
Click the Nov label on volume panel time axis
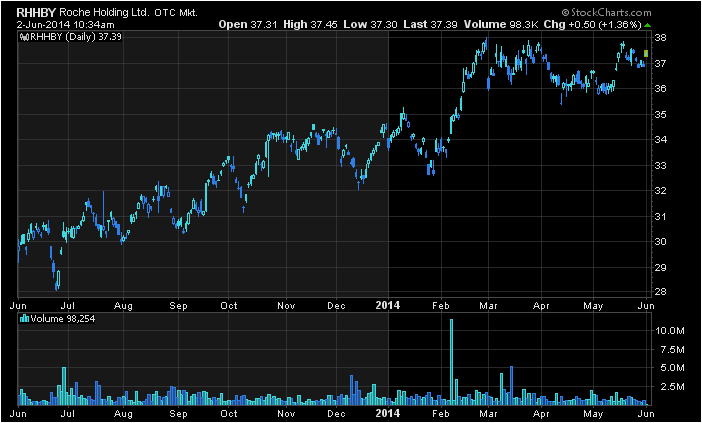(286, 413)
